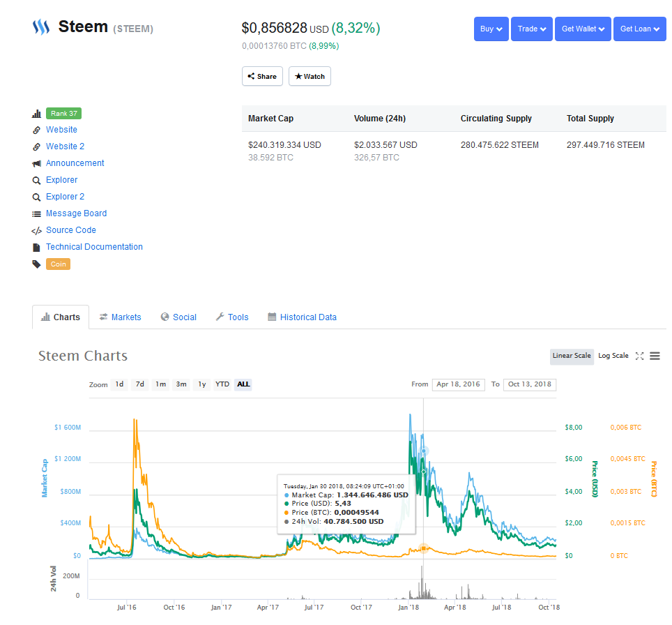
Task: Click the Watch star button
Action: (310, 76)
